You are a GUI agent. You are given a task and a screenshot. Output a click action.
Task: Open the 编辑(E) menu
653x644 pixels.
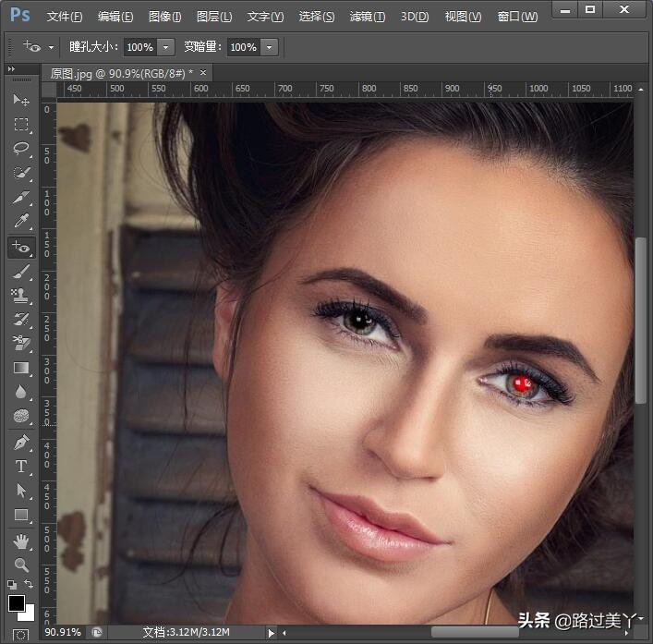[x=115, y=17]
